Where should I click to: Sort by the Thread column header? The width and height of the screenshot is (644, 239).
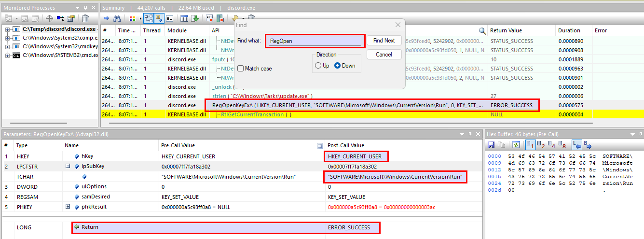(x=152, y=30)
